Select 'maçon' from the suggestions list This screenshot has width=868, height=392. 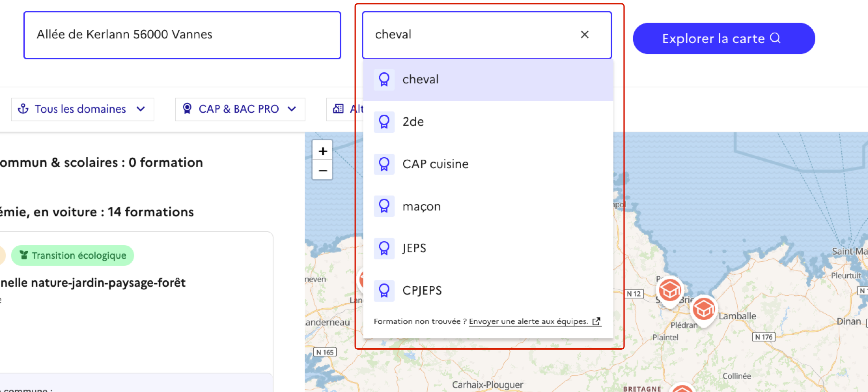pyautogui.click(x=421, y=206)
